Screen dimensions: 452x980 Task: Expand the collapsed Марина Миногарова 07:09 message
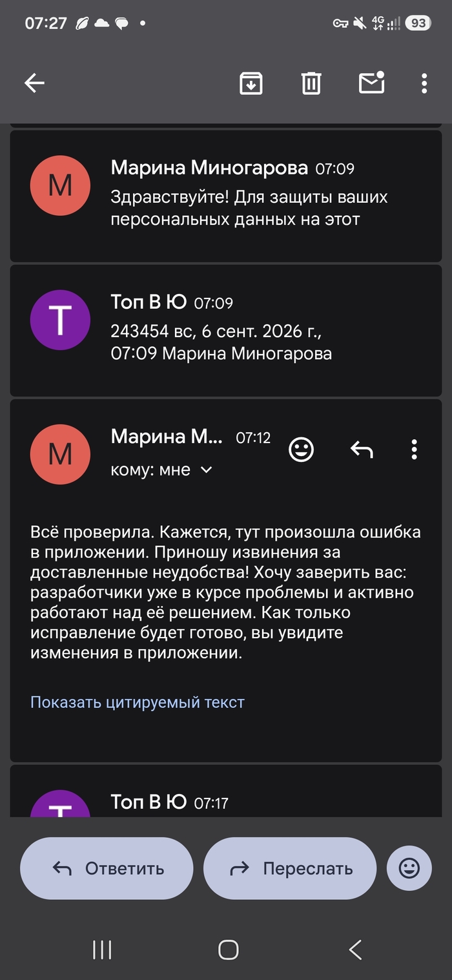pos(226,196)
